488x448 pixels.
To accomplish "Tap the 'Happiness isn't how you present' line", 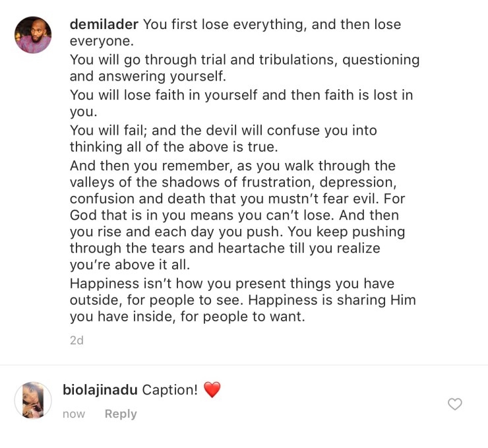I will click(231, 284).
